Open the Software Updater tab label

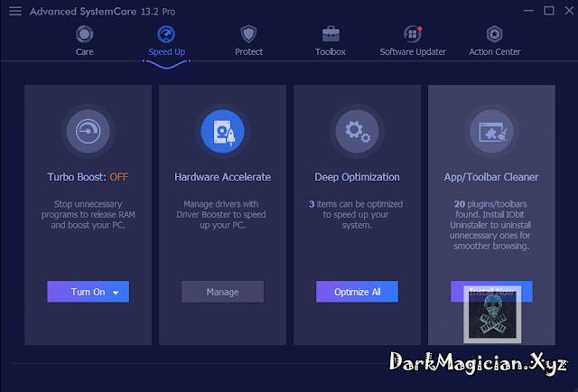tap(413, 52)
